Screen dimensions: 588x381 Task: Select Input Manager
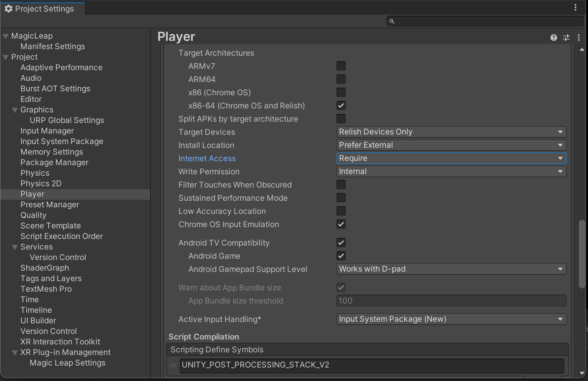coord(47,131)
